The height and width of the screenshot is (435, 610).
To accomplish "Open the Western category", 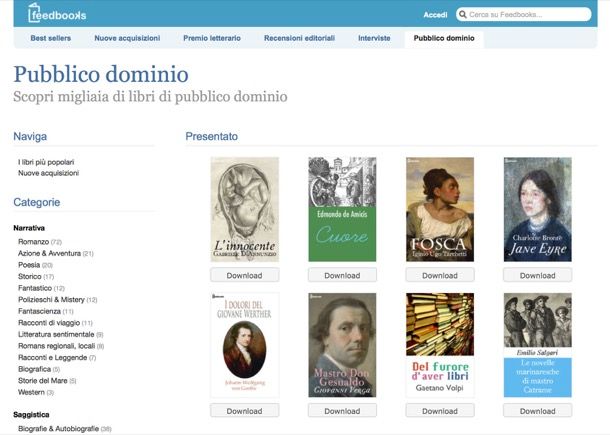I will 31,392.
